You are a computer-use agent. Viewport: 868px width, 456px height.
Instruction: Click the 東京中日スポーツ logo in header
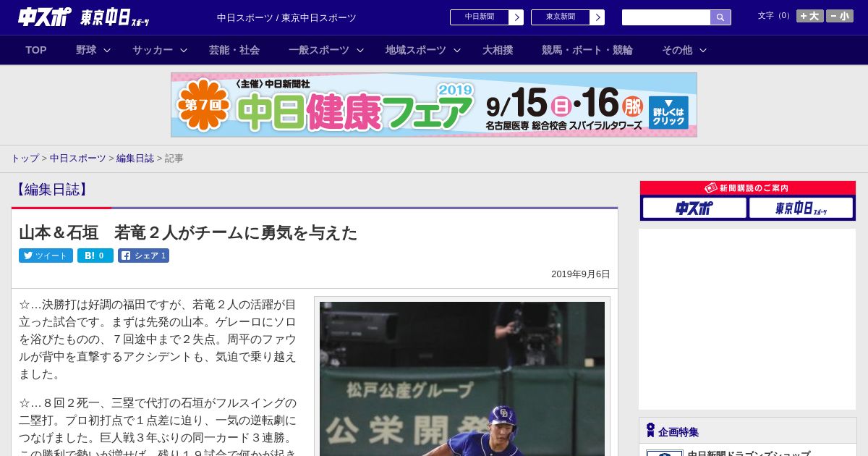pos(115,17)
